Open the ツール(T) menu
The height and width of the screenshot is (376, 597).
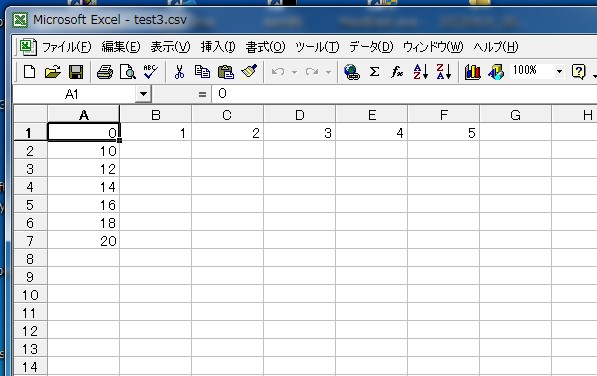[317, 47]
